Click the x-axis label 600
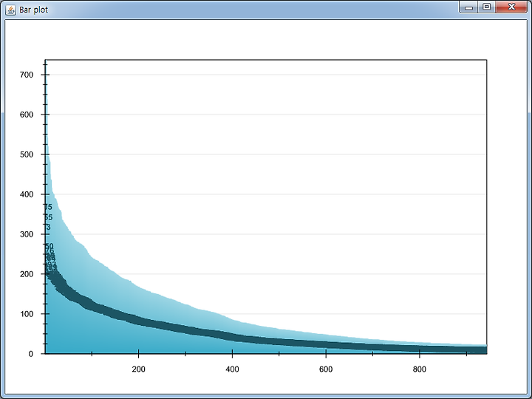This screenshot has width=532, height=399. click(326, 369)
